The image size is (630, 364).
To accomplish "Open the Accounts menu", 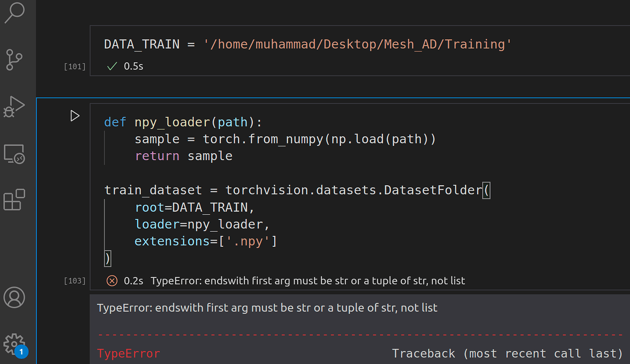I will point(14,297).
